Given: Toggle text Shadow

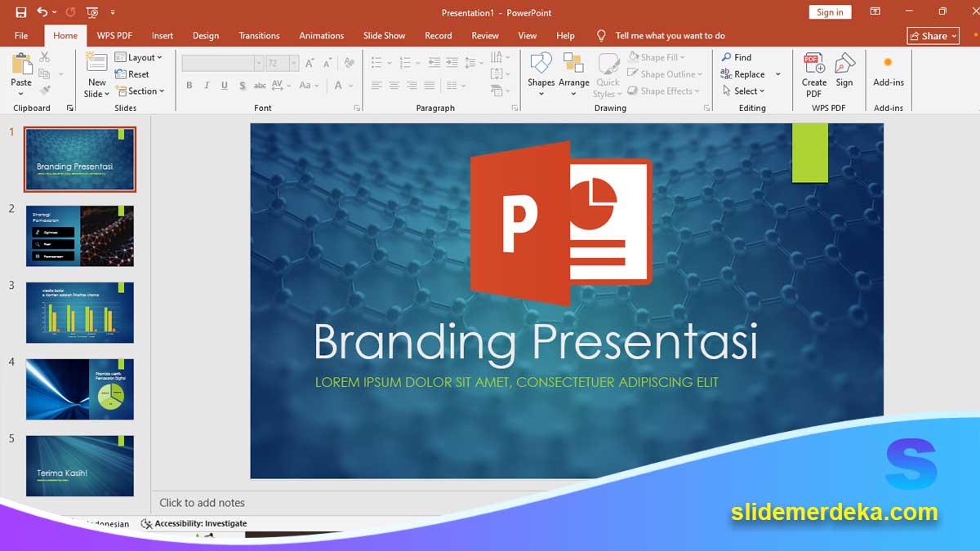Looking at the screenshot, I should click(243, 85).
